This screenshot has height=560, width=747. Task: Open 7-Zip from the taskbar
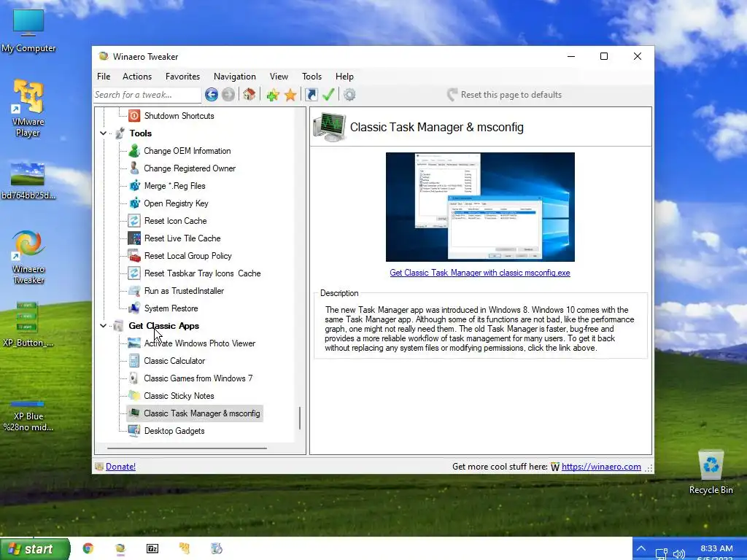click(x=152, y=548)
